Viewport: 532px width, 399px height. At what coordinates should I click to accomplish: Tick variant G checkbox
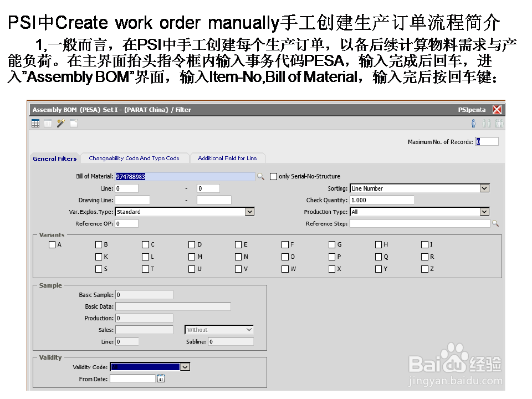[x=332, y=244]
